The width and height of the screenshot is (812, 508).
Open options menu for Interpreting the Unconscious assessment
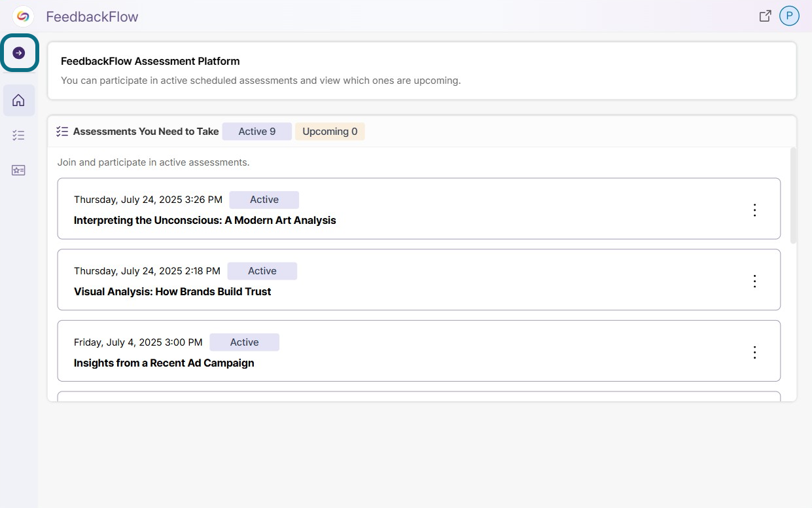click(754, 210)
